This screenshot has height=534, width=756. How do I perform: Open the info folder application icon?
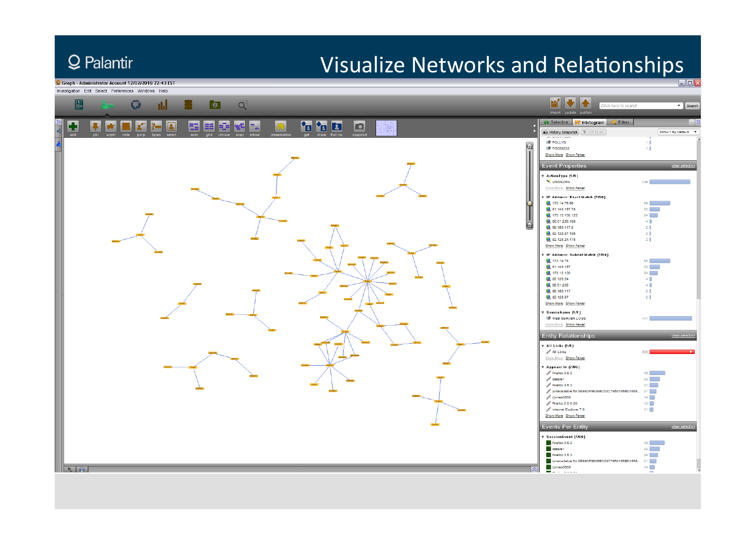pos(215,105)
